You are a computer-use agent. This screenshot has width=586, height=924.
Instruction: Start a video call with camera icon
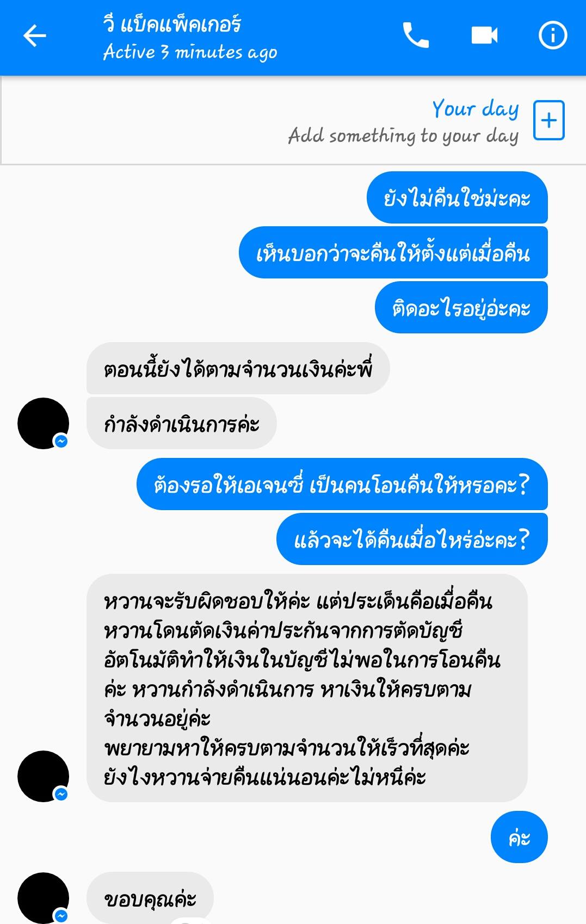[484, 36]
